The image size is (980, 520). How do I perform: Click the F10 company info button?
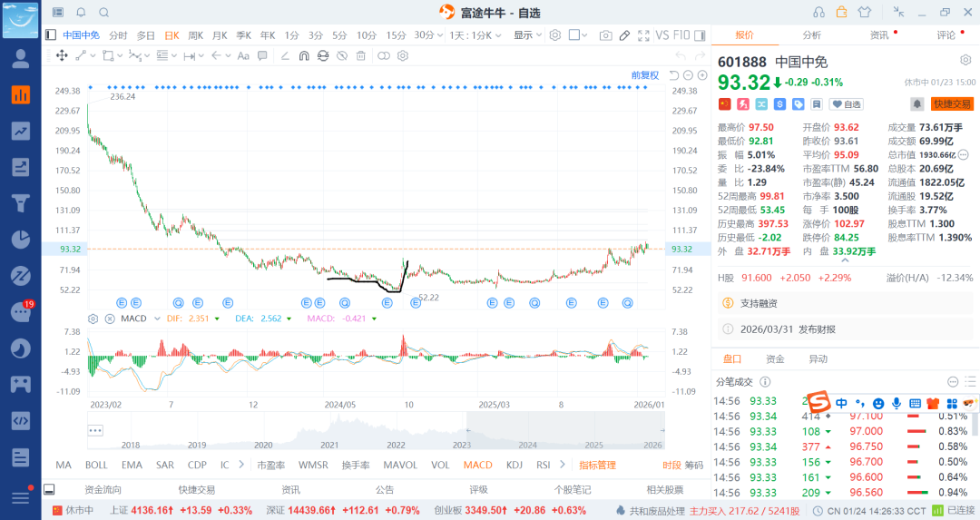[681, 35]
